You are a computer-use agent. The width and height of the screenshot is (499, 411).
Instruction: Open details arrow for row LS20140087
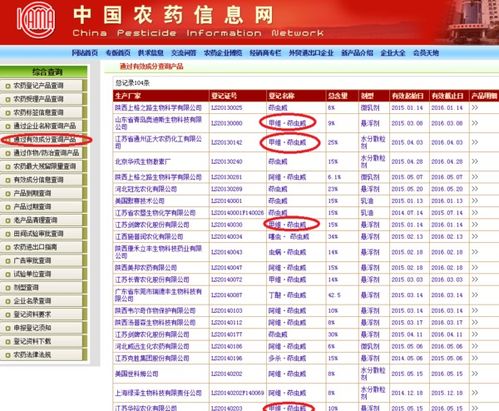point(475,295)
